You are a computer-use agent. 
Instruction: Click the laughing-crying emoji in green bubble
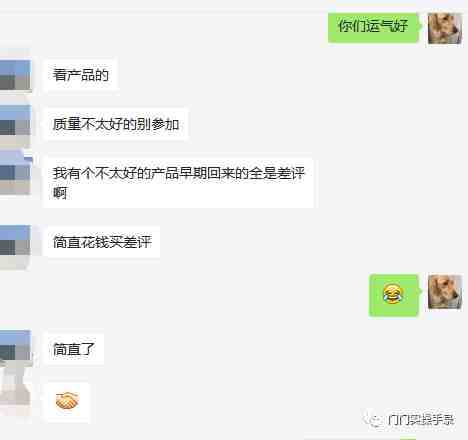(x=392, y=294)
